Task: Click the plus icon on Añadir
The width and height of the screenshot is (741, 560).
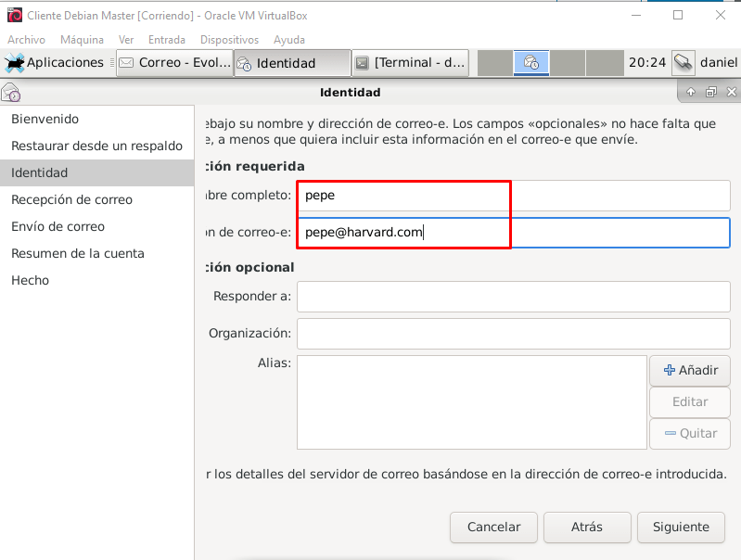Action: point(669,370)
